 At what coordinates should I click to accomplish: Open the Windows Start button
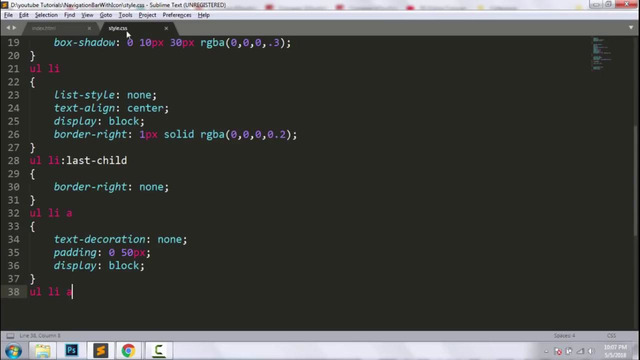(x=13, y=351)
